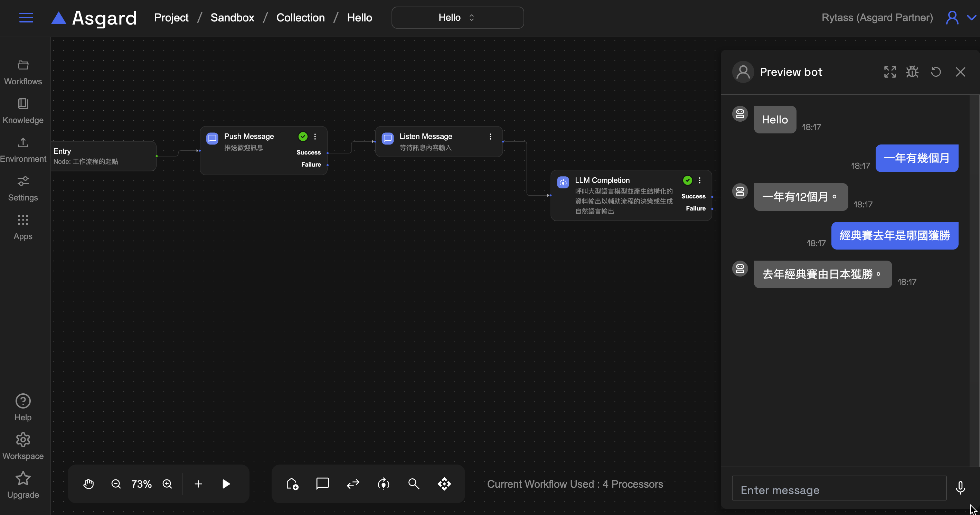Reset the preview bot conversation
This screenshot has width=980, height=515.
coord(936,72)
